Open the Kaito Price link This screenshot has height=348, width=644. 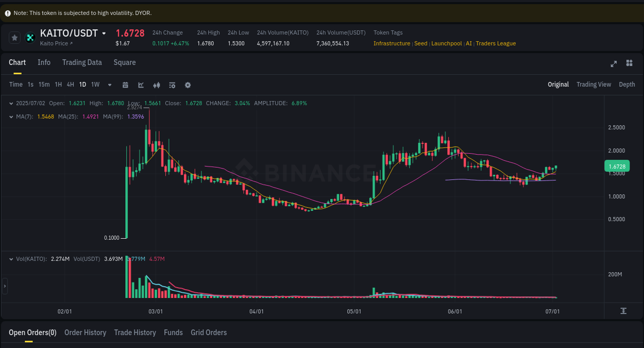(x=57, y=43)
